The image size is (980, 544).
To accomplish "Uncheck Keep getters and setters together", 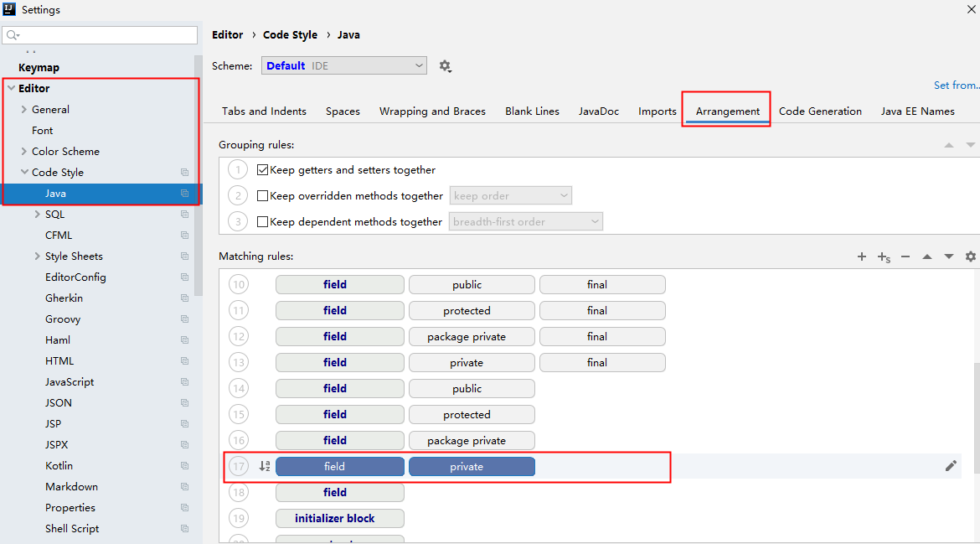I will tap(263, 170).
